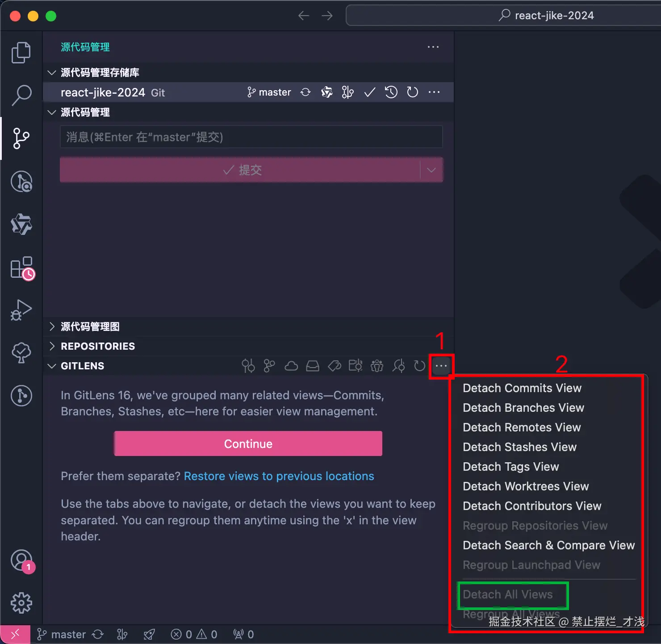Click the history clock icon in repository row
This screenshot has height=644, width=661.
click(391, 92)
